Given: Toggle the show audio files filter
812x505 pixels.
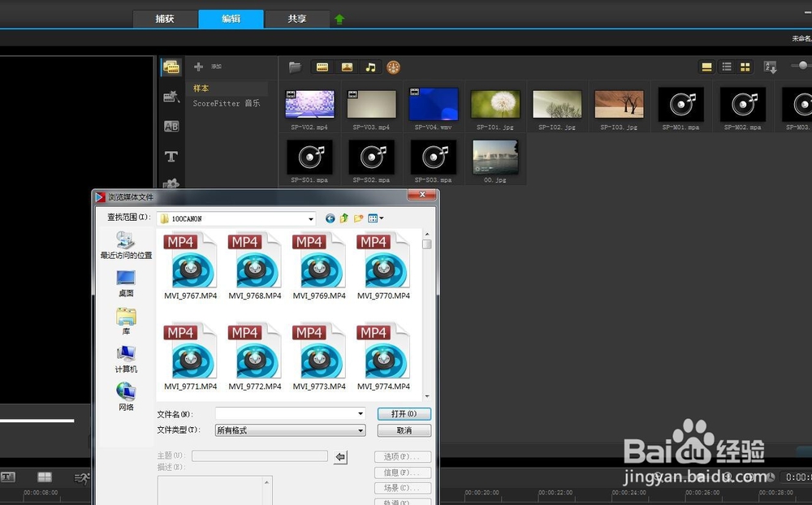Looking at the screenshot, I should [370, 67].
